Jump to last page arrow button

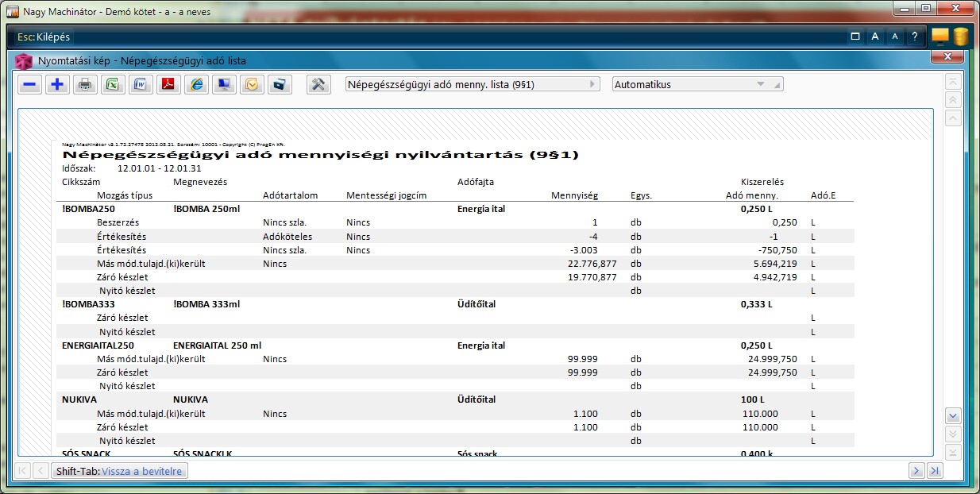(x=935, y=471)
